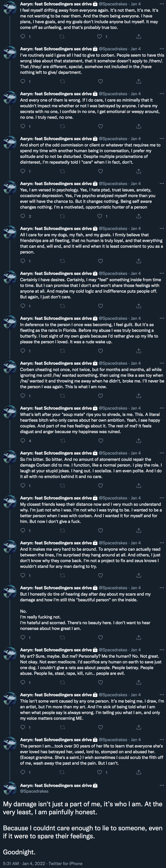Image resolution: width=166 pixels, height=868 pixels.
Task: Open more options on the first tweet
Action: 162,4
